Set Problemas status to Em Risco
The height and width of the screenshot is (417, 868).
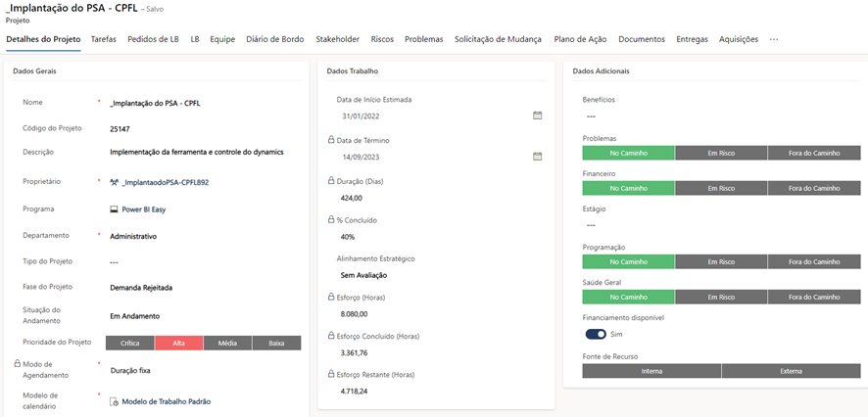pos(720,153)
